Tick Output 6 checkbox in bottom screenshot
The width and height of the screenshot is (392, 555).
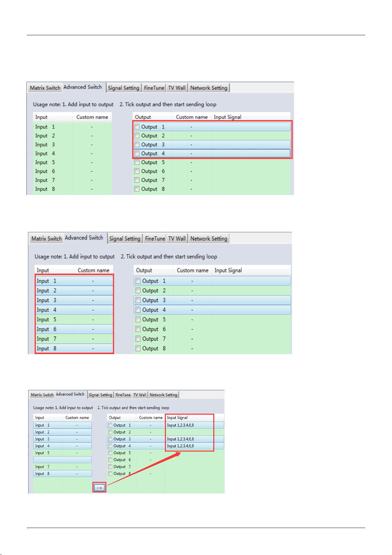click(110, 460)
